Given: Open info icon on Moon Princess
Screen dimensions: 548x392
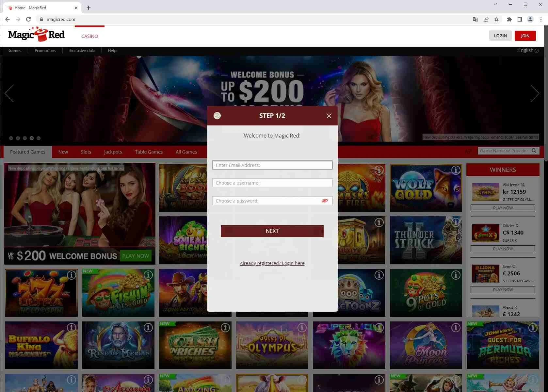Looking at the screenshot, I should click(456, 327).
